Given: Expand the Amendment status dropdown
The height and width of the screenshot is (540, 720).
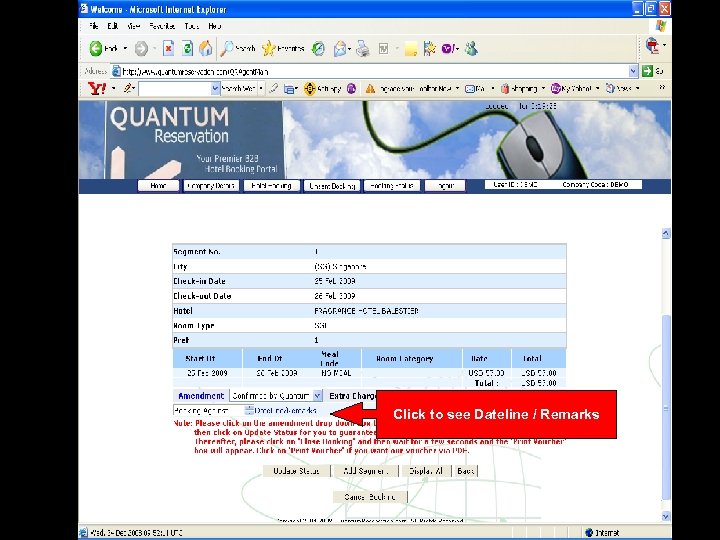Looking at the screenshot, I should coord(318,395).
